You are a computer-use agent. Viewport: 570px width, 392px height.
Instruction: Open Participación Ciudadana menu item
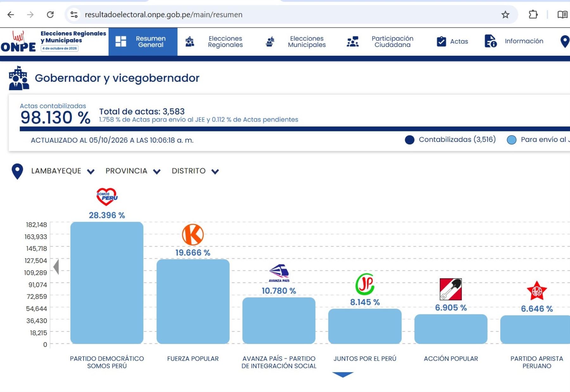(392, 41)
